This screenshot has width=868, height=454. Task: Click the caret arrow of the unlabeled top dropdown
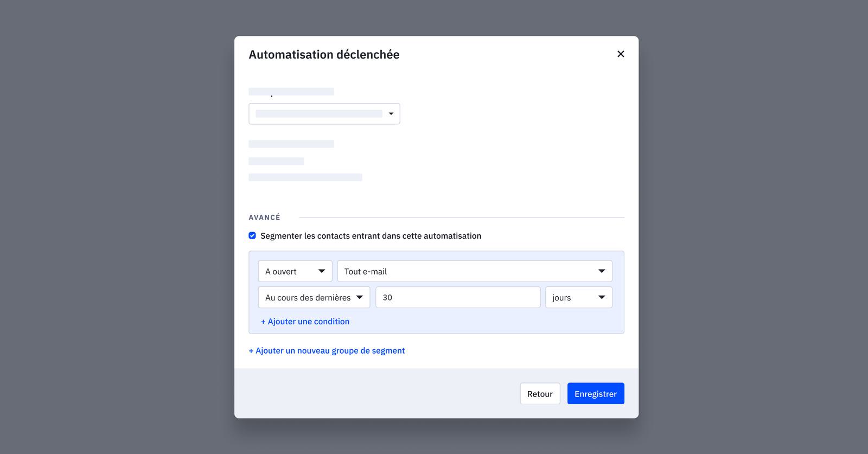(x=391, y=114)
